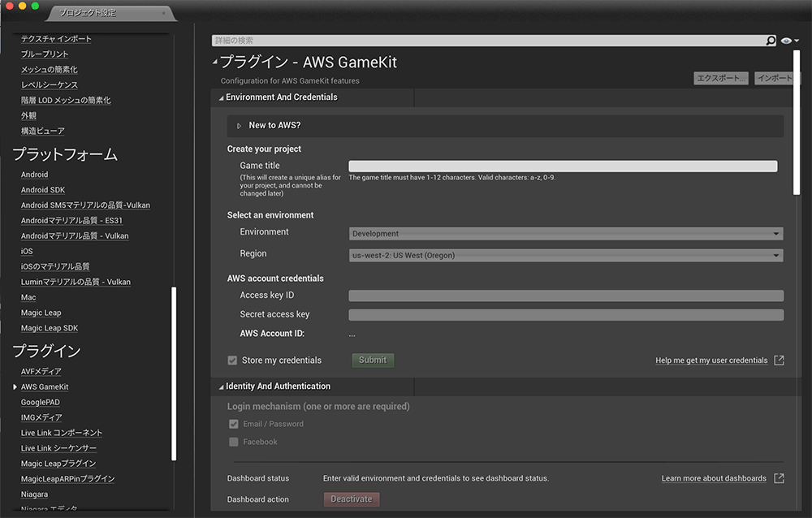Open Magic Leapプラグイン settings
The height and width of the screenshot is (518, 812).
58,464
